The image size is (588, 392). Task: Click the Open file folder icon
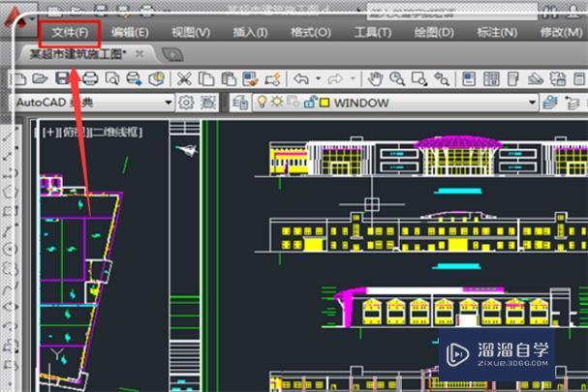pos(40,78)
